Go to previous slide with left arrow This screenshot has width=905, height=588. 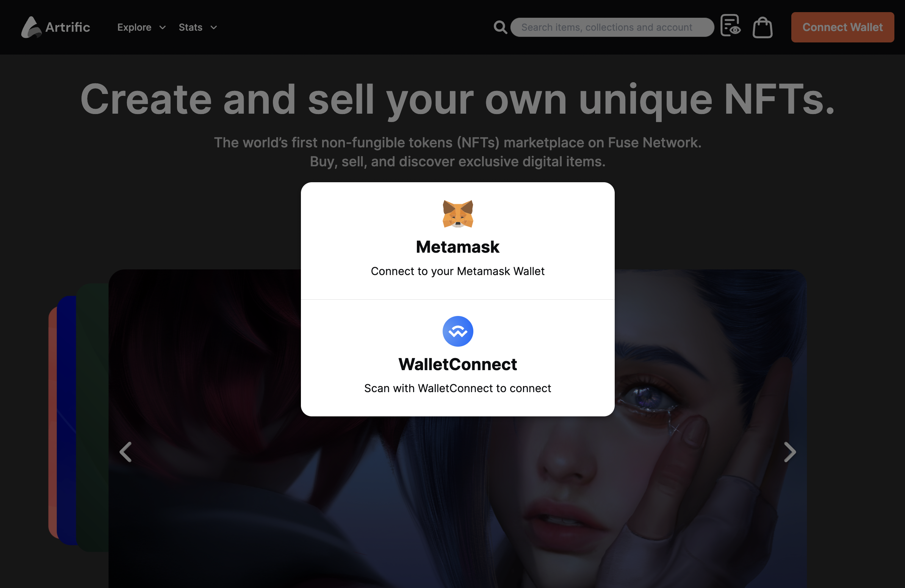click(x=125, y=452)
